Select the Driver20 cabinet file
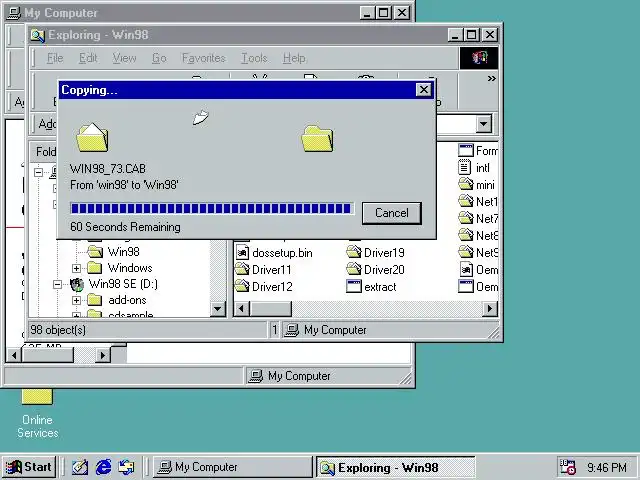The width and height of the screenshot is (640, 480). 376,270
